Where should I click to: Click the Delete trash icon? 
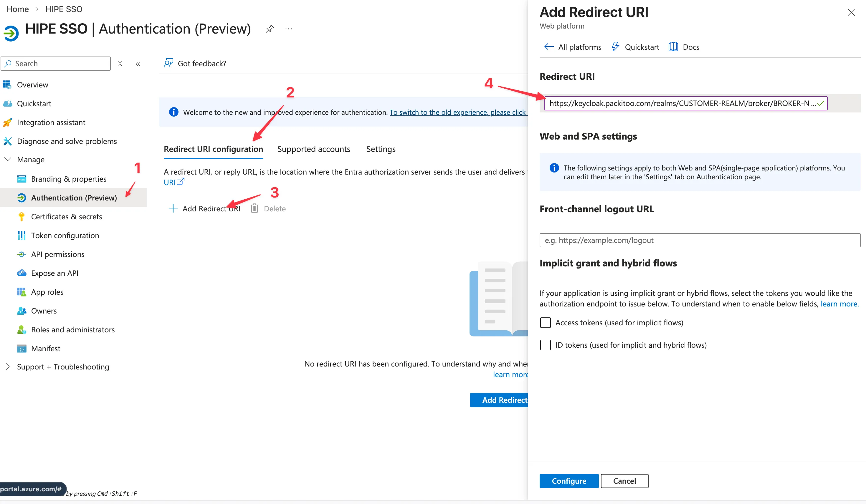point(254,208)
